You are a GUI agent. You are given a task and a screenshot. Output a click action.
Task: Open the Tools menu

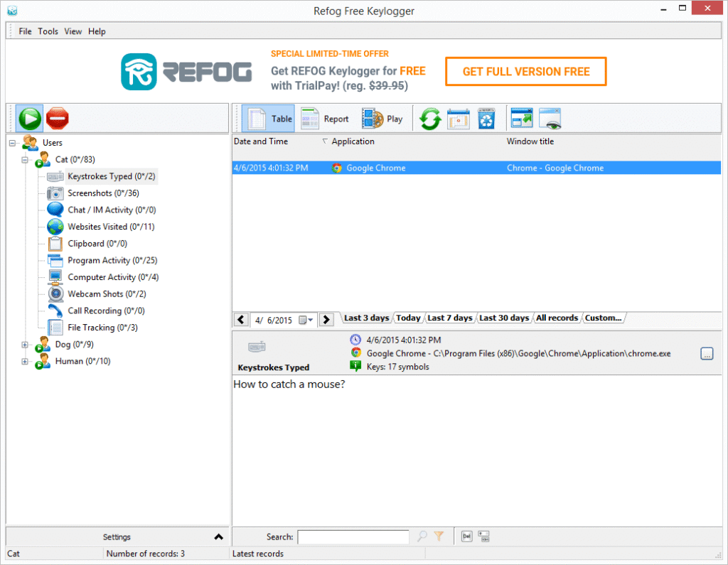tap(48, 31)
